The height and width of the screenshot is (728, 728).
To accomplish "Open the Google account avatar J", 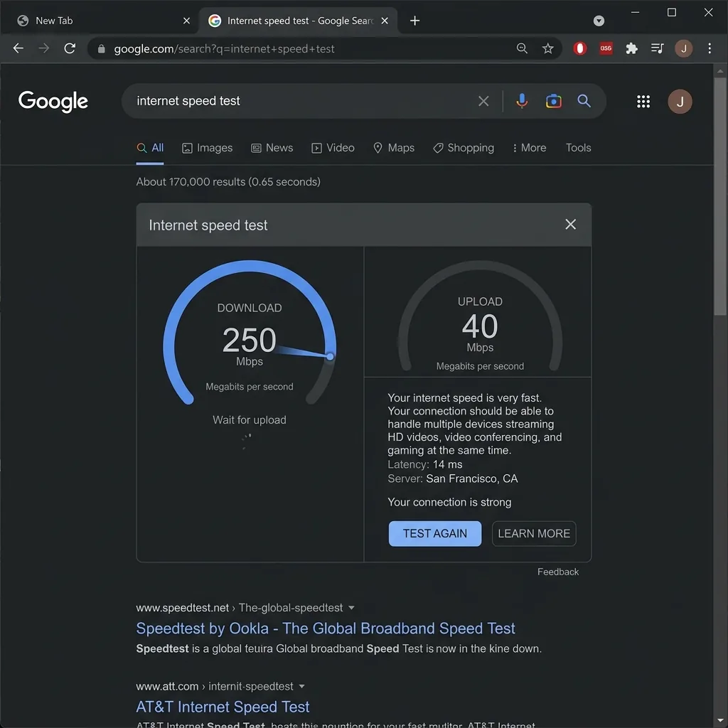I will [680, 101].
